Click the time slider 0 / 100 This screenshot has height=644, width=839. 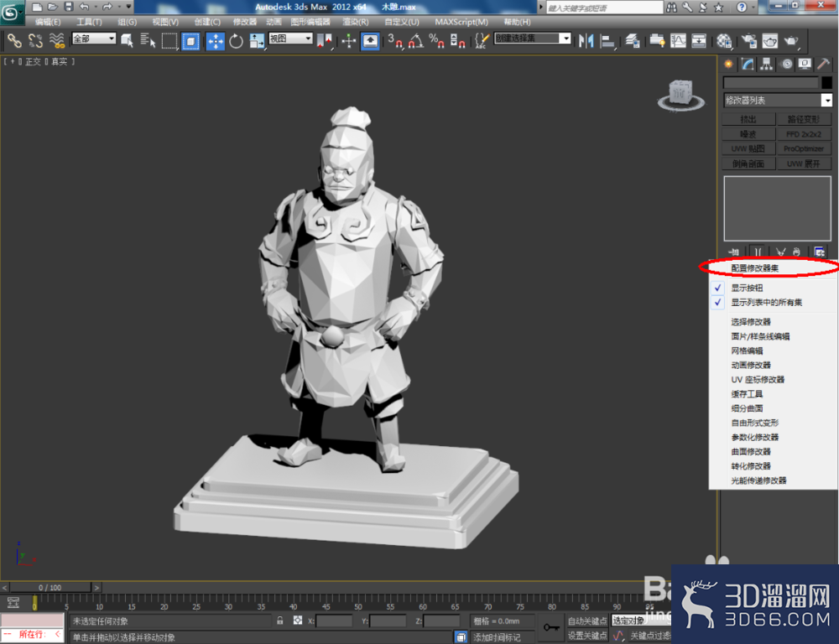tap(50, 587)
